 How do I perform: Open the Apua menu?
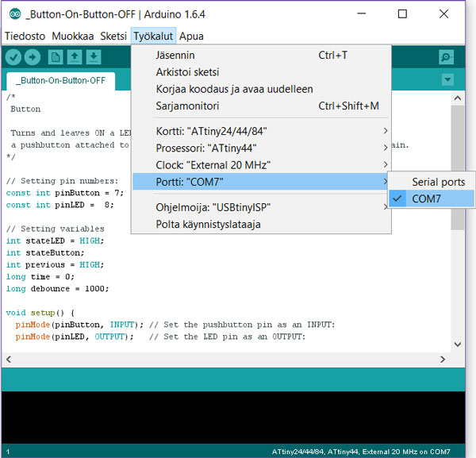[191, 37]
